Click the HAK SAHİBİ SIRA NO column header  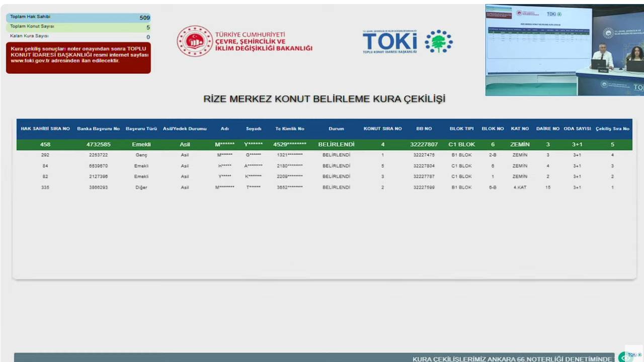tap(45, 129)
